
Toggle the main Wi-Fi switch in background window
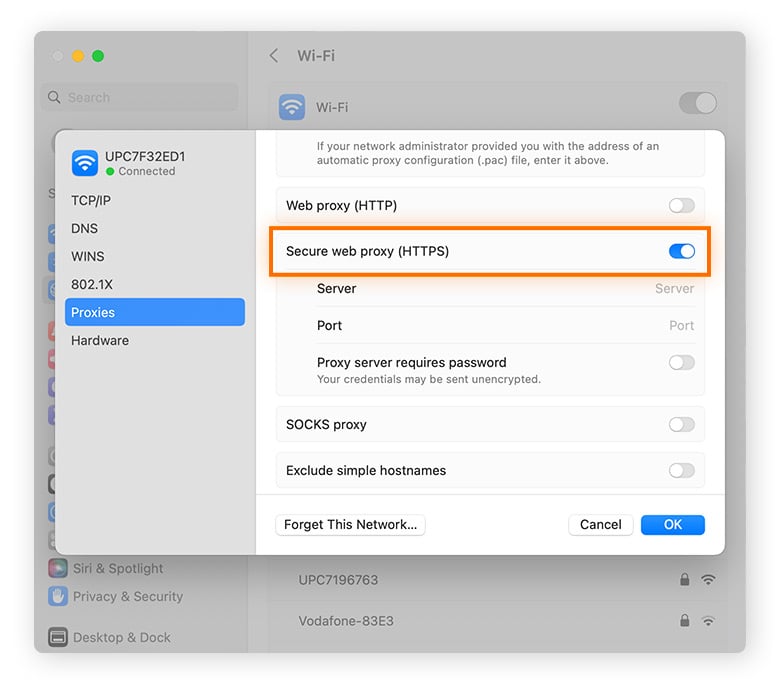[697, 103]
